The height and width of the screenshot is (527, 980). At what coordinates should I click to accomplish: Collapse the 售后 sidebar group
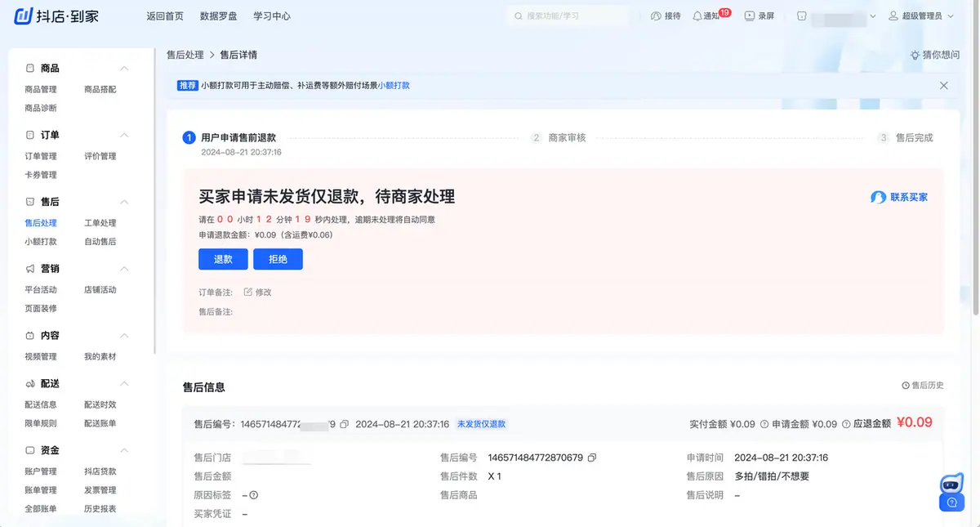click(x=124, y=202)
